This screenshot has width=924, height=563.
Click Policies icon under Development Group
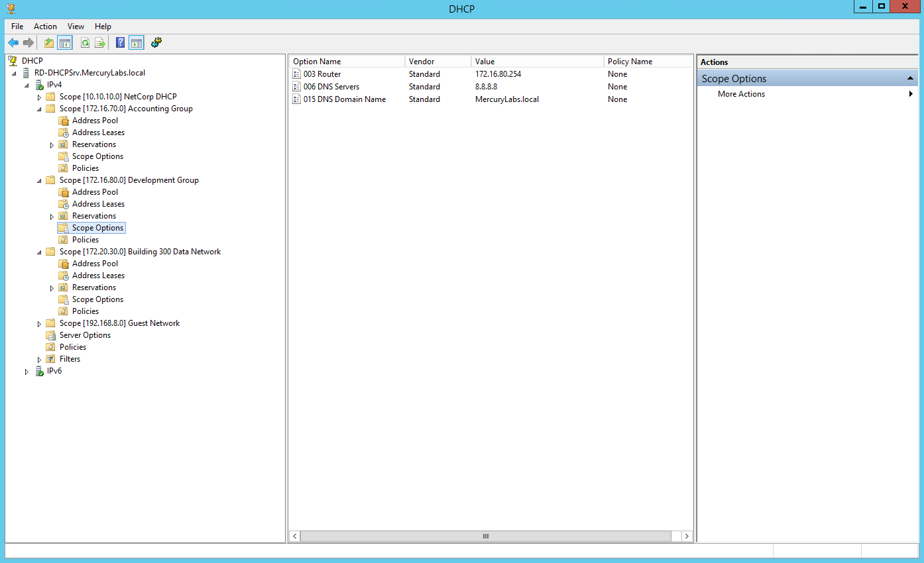pyautogui.click(x=64, y=240)
